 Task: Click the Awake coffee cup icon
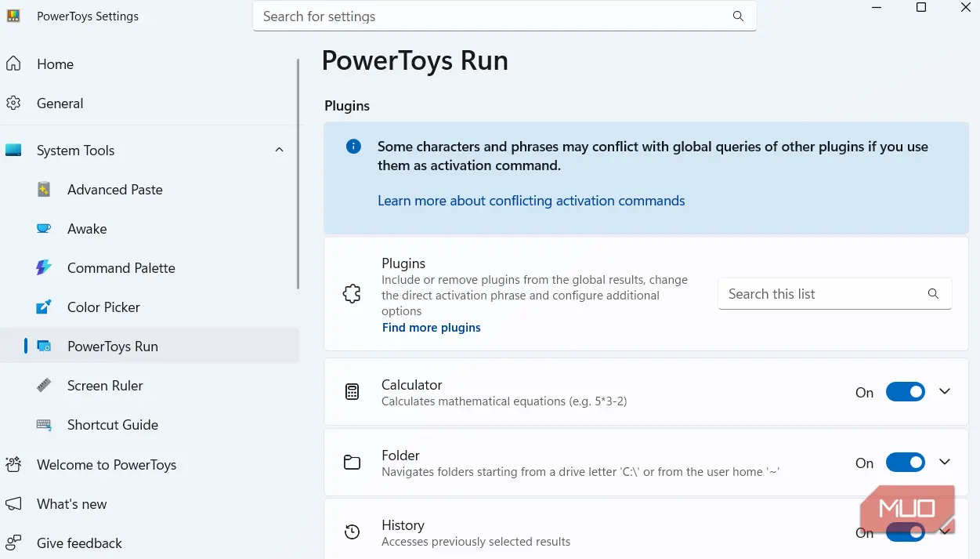44,229
